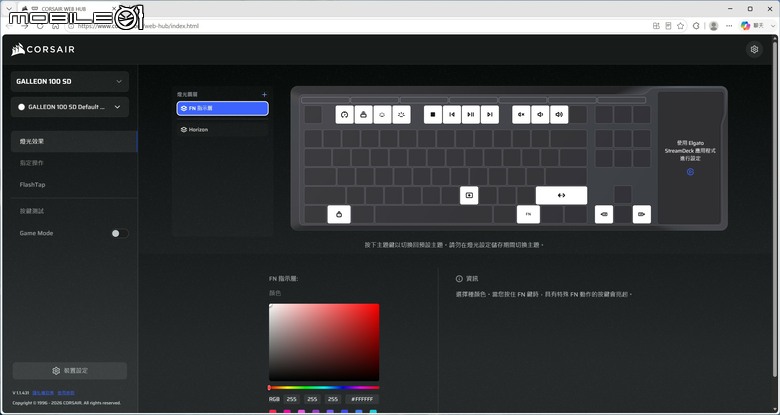
Task: Select the lit lock key on bottom row
Action: (339, 214)
